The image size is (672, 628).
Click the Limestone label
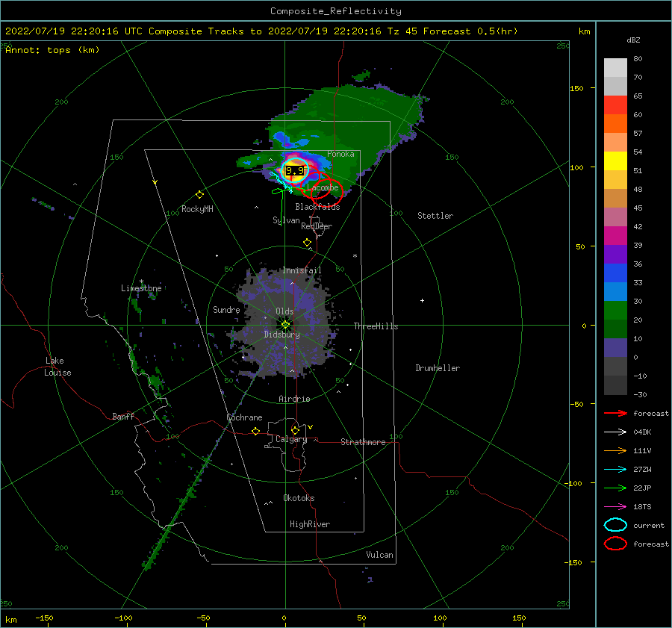141,288
